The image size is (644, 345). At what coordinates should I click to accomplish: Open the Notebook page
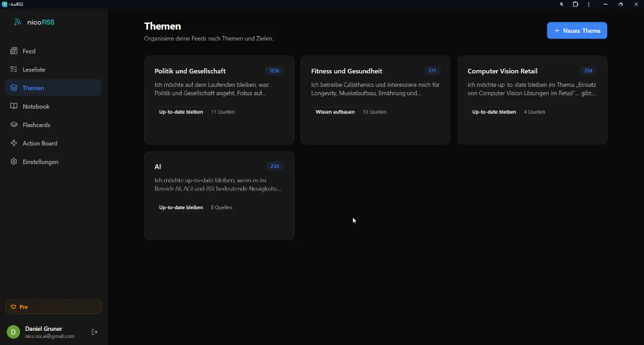[53, 106]
